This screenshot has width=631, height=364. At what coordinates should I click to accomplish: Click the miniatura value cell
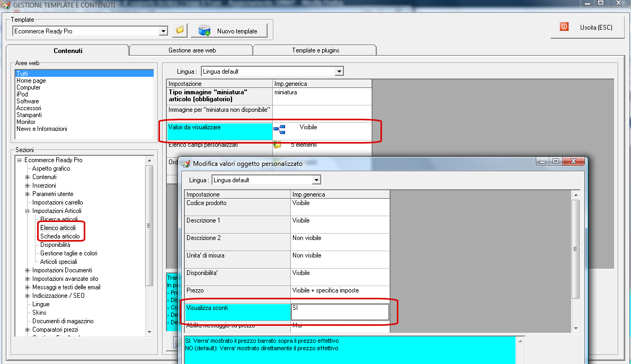tap(322, 96)
